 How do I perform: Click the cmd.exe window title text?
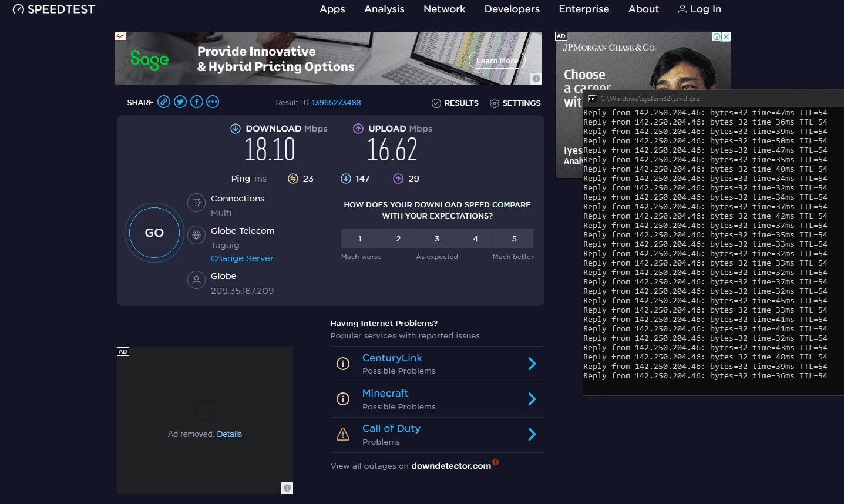(x=650, y=99)
